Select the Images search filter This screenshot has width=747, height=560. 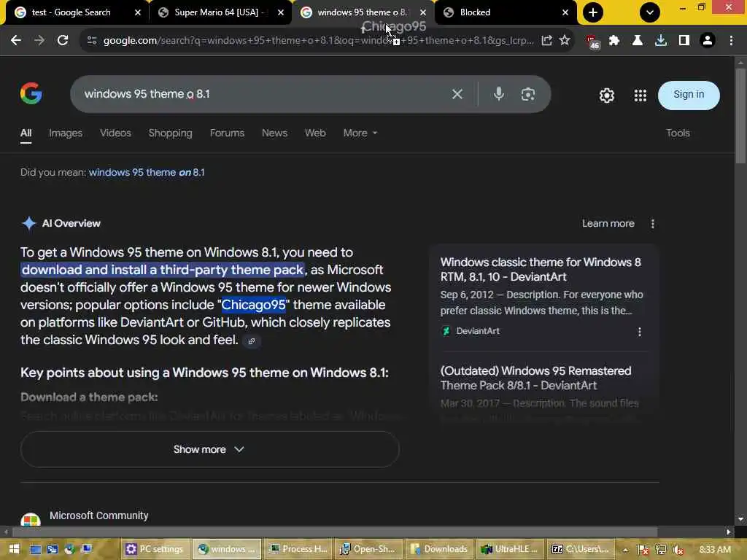tap(66, 133)
